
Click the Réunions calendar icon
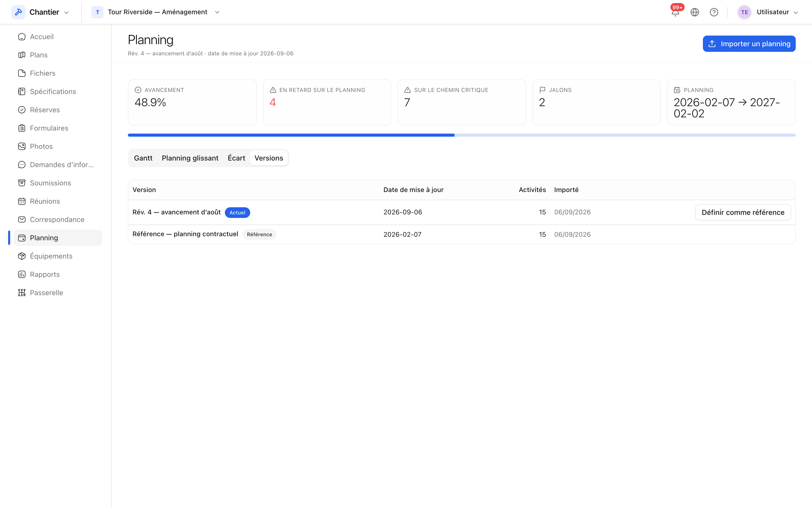[22, 201]
